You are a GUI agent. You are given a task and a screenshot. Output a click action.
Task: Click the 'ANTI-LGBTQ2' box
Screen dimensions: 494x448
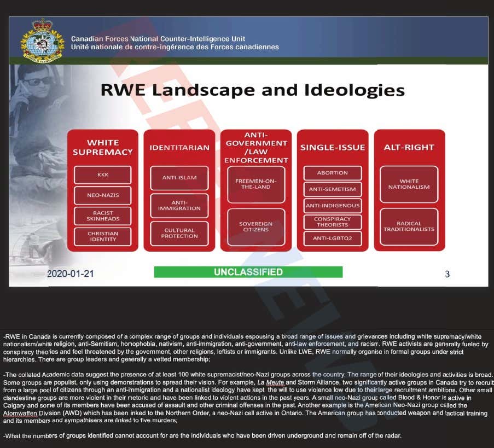tap(333, 238)
